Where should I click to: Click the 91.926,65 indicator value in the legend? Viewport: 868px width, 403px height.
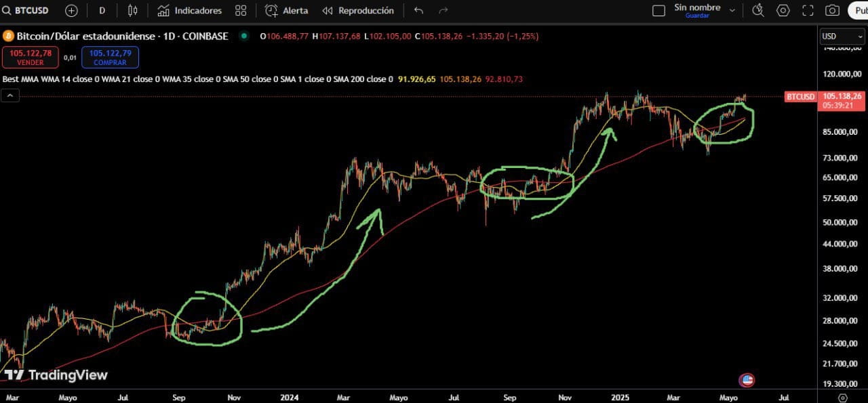click(x=417, y=79)
